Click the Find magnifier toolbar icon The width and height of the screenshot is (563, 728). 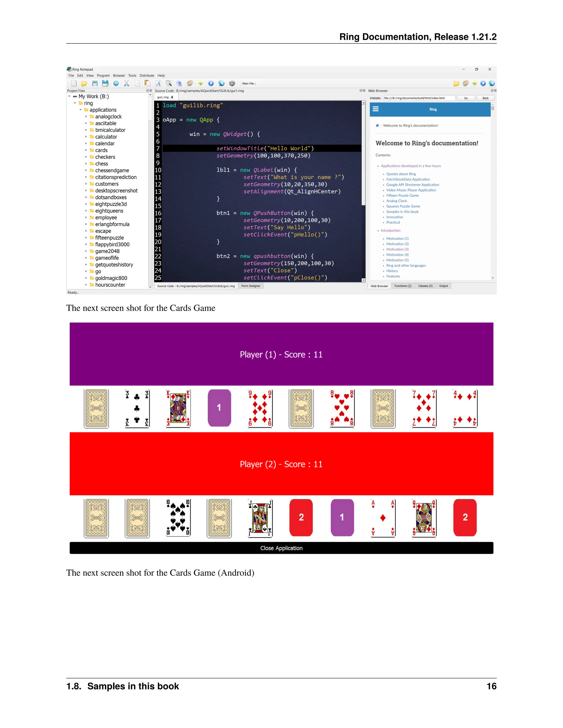pos(169,83)
